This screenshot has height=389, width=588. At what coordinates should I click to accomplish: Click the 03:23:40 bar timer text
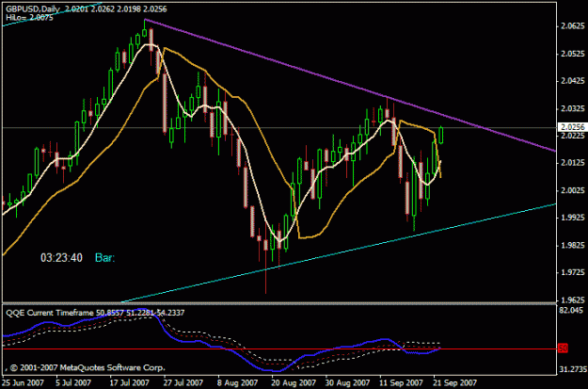pos(61,257)
